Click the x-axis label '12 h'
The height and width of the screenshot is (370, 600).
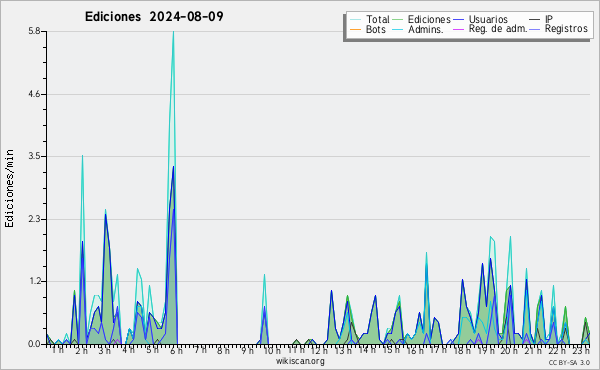(x=319, y=350)
